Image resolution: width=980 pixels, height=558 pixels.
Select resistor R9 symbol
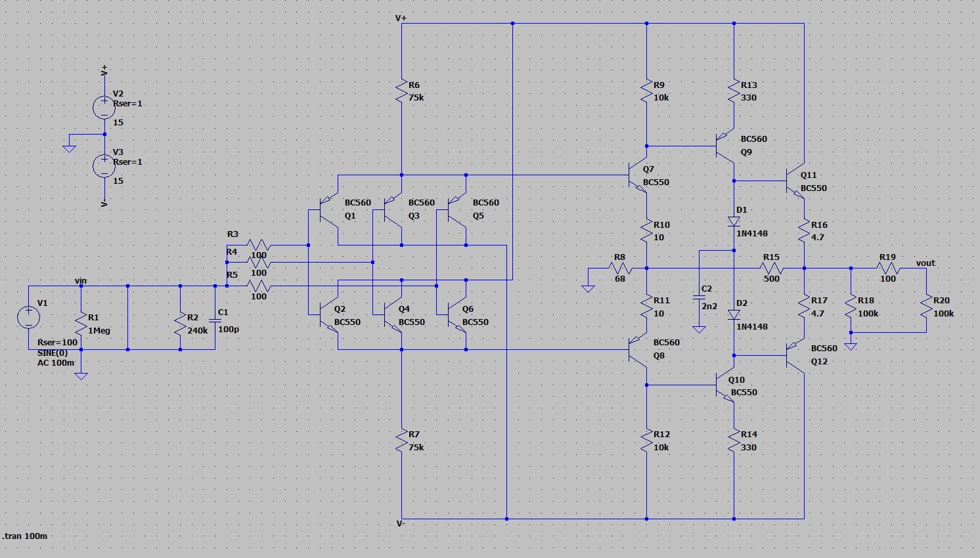click(x=647, y=92)
